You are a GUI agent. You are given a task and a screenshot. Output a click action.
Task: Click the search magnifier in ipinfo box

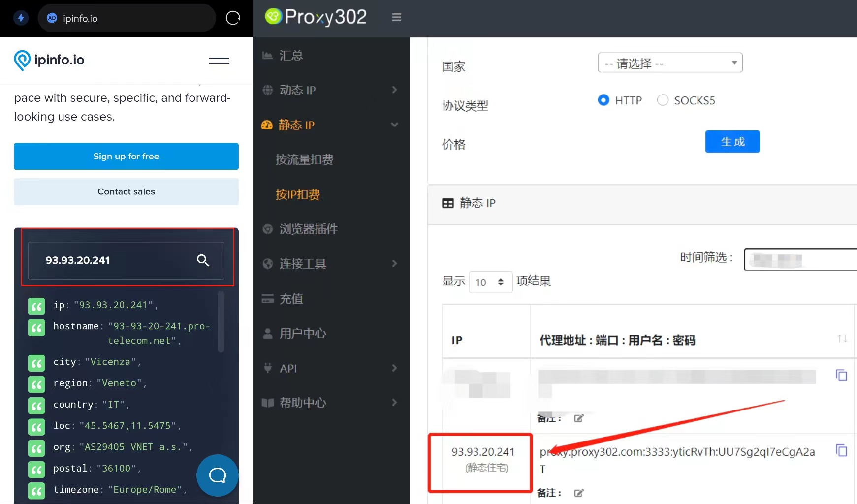point(203,260)
